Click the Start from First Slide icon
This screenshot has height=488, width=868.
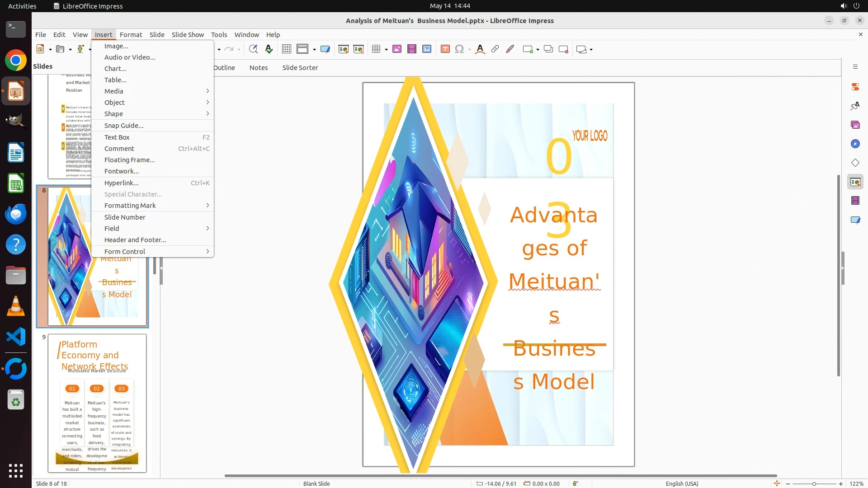(343, 49)
